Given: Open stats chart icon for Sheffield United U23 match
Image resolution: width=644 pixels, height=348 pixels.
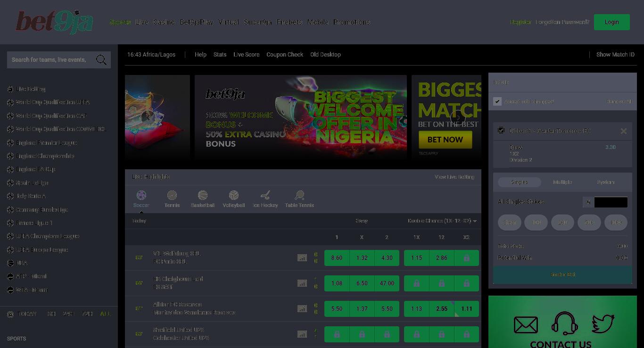Looking at the screenshot, I should pyautogui.click(x=302, y=334).
